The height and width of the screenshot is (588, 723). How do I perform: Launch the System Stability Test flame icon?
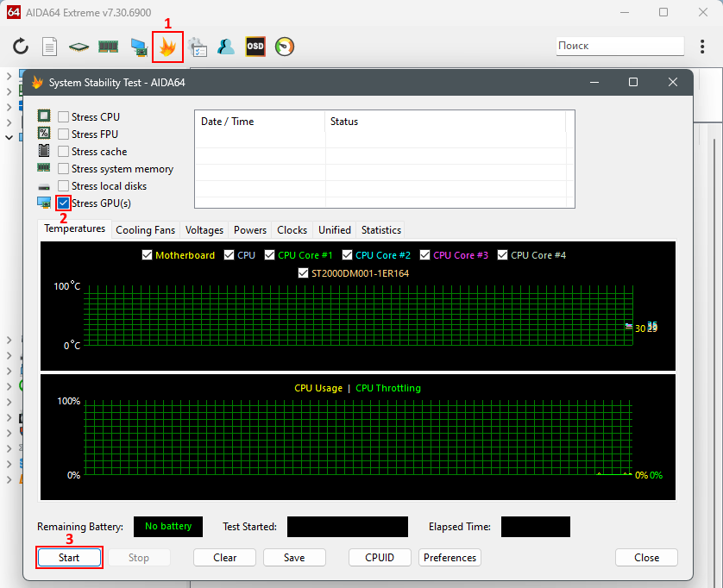[x=167, y=47]
